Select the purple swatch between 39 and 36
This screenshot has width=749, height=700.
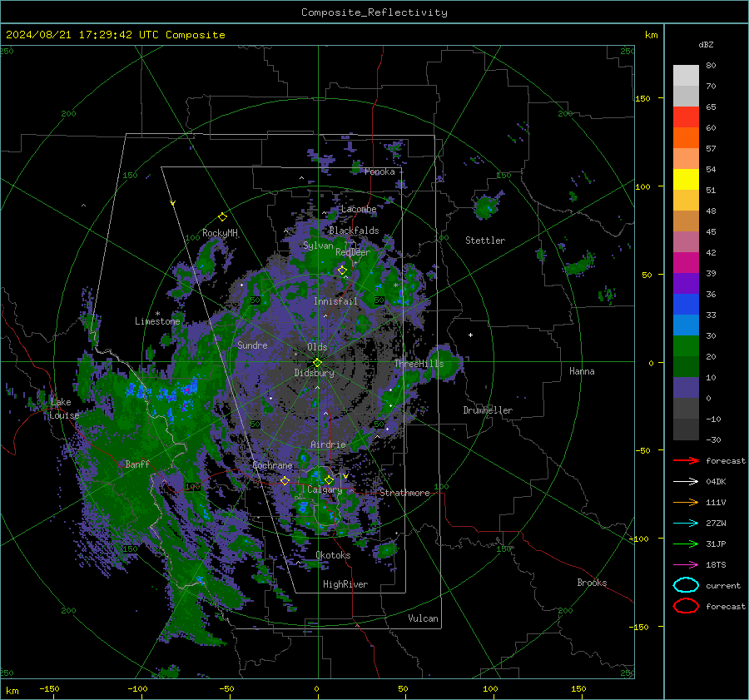(x=686, y=284)
